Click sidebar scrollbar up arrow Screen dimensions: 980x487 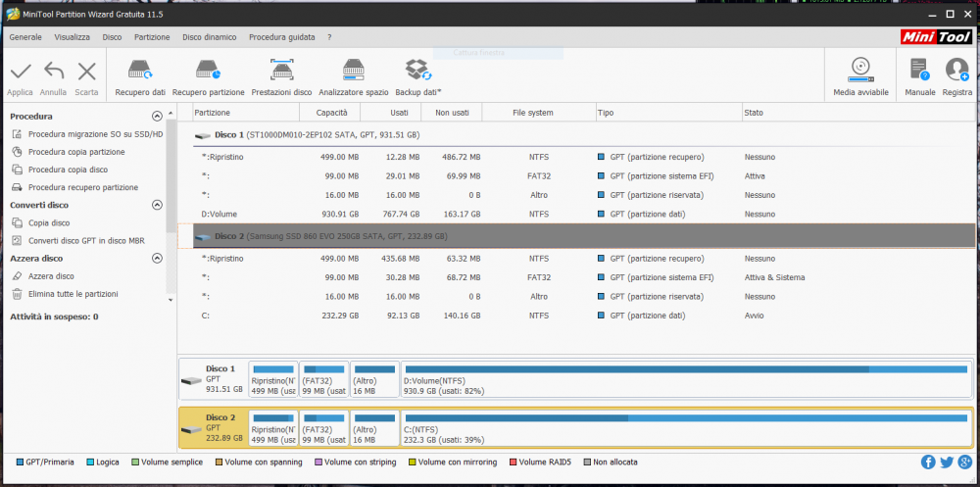coord(171,112)
